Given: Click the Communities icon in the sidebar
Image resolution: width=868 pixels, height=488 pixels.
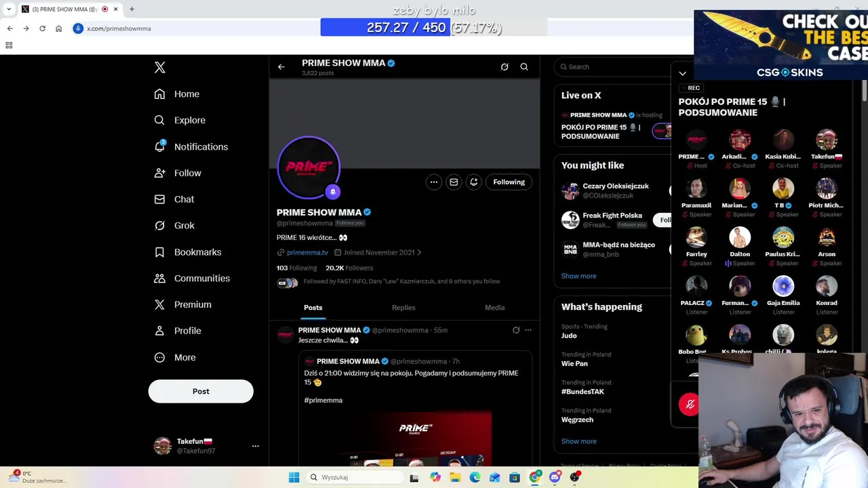Looking at the screenshot, I should 159,279.
